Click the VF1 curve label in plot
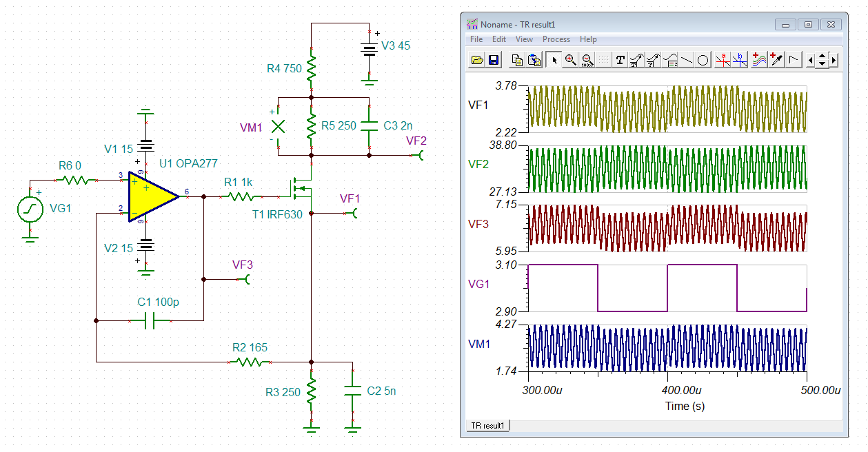 tap(478, 105)
